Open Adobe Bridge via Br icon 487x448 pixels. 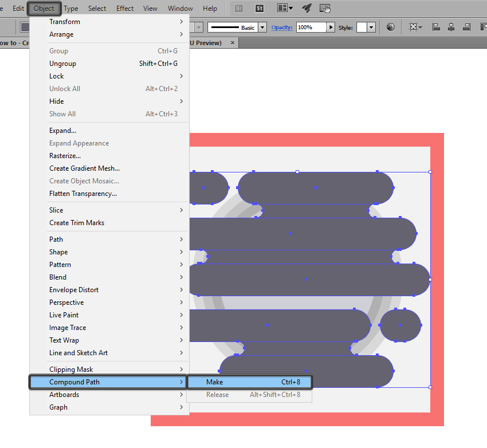tap(238, 9)
